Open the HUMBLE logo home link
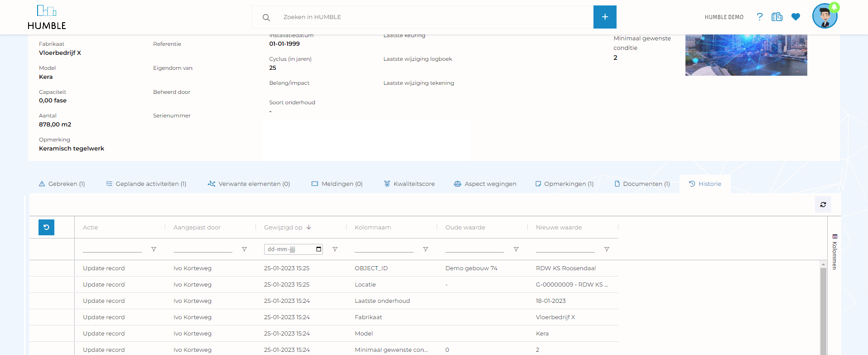Viewport: 868px width, 355px height. pyautogui.click(x=47, y=17)
